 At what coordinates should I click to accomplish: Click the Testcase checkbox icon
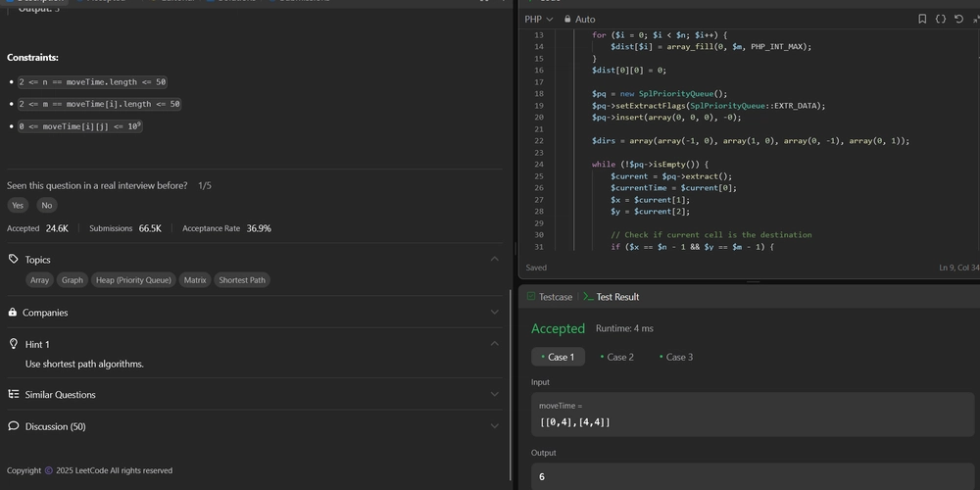point(531,296)
